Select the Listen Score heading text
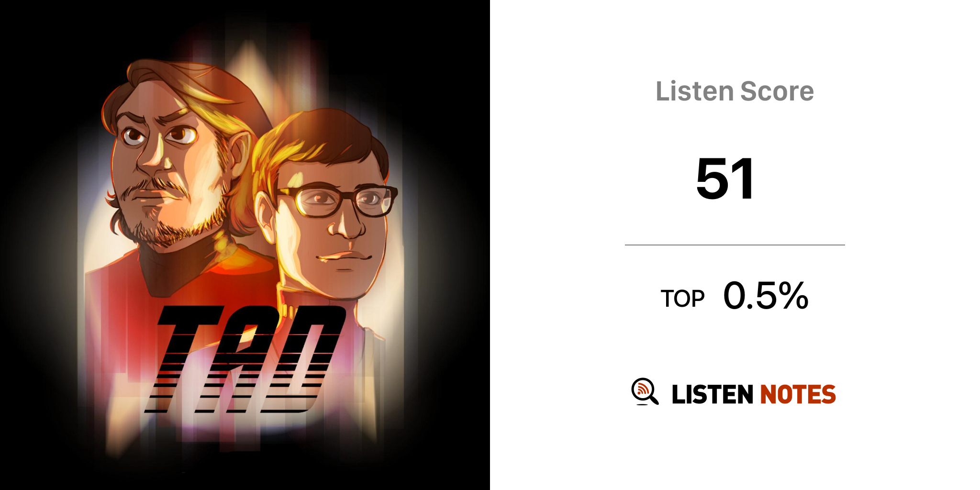 735,91
